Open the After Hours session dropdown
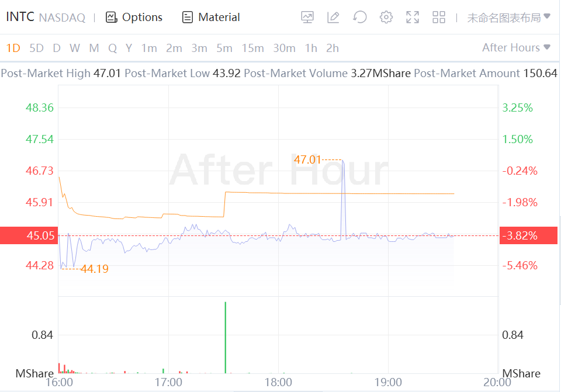The height and width of the screenshot is (392, 561). point(516,48)
